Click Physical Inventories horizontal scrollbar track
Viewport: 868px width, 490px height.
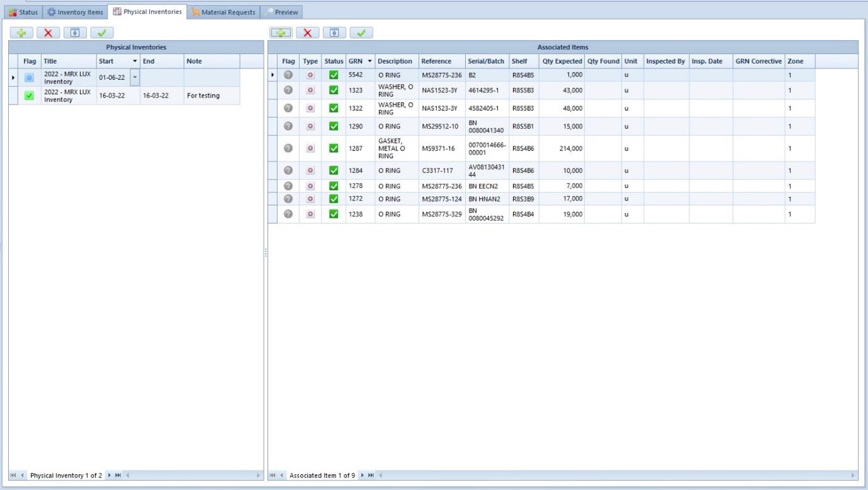tap(192, 476)
